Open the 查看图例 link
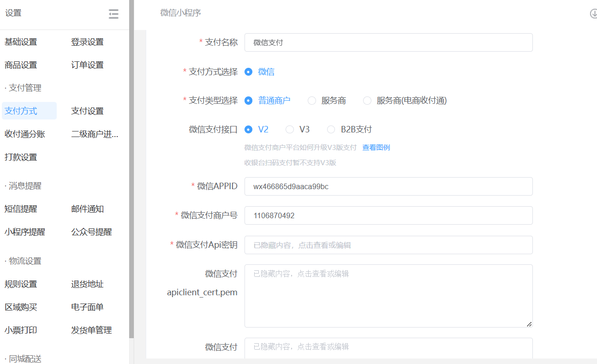 376,148
